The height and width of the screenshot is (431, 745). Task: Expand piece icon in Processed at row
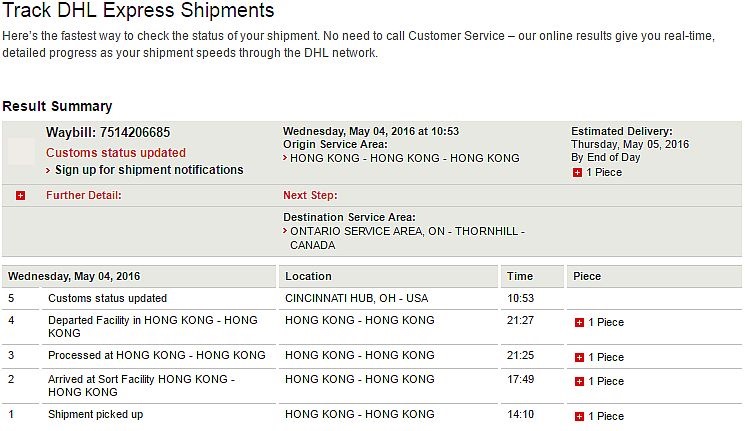coord(579,357)
